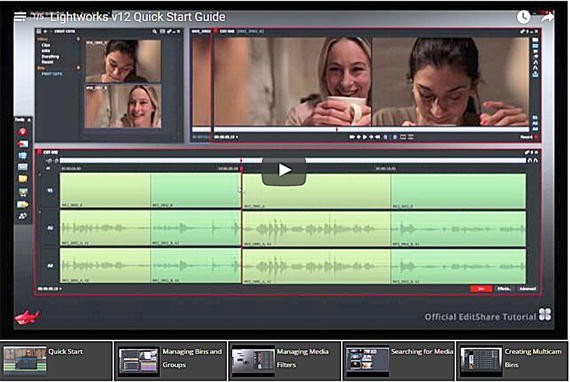Collapse the Filters section in the bin panel

(x=78, y=39)
